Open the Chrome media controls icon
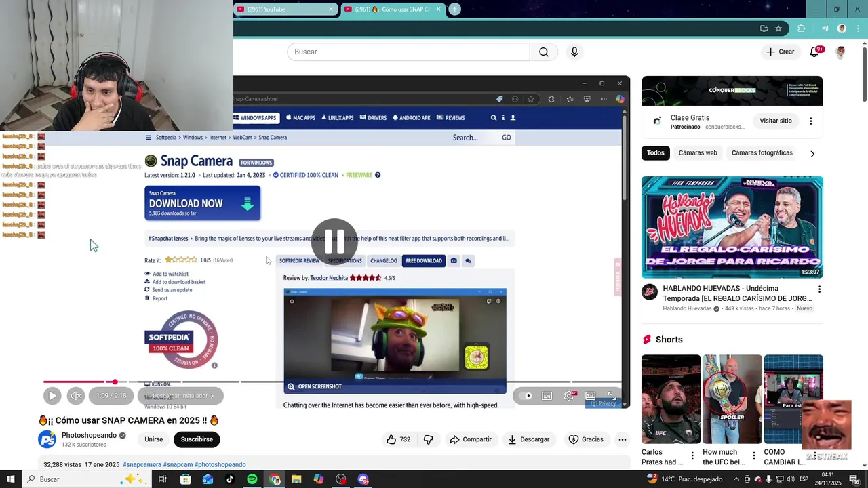 point(825,28)
